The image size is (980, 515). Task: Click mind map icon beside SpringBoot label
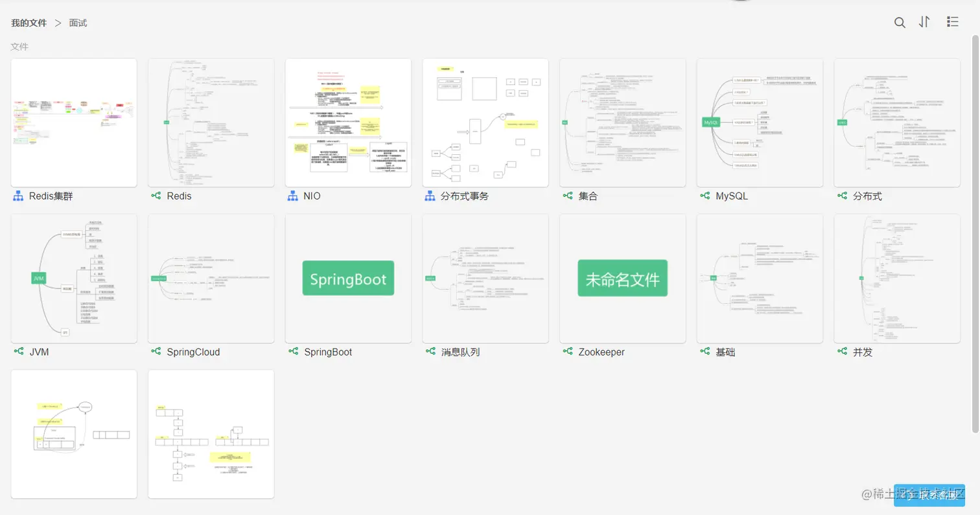[x=292, y=352]
